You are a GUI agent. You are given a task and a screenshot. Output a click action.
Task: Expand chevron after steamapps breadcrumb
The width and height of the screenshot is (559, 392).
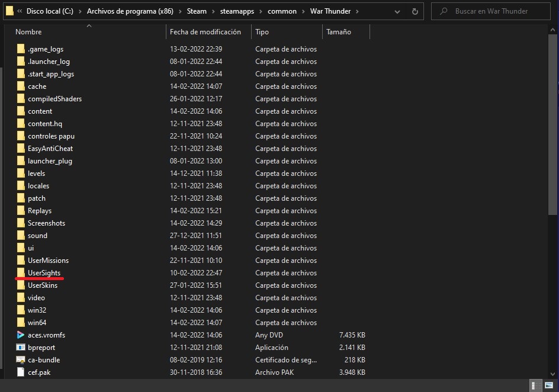(261, 11)
